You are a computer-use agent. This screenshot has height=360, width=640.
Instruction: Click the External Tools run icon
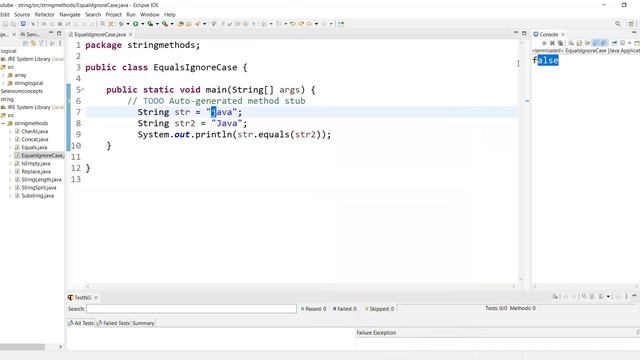[x=165, y=24]
